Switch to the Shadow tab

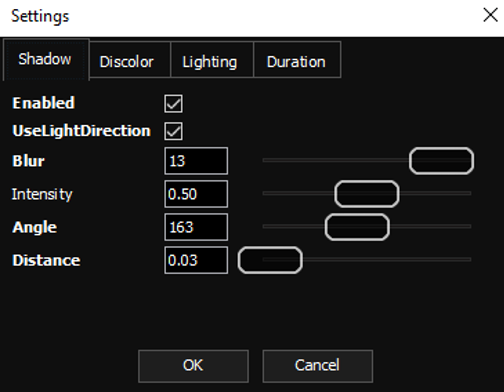click(x=46, y=60)
